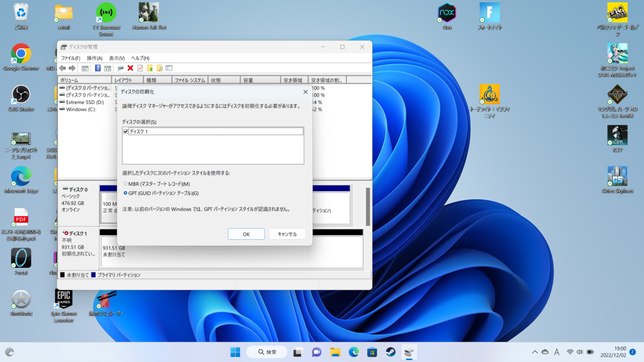Open the 操作(A) menu
Image resolution: width=644 pixels, height=362 pixels.
(x=94, y=58)
